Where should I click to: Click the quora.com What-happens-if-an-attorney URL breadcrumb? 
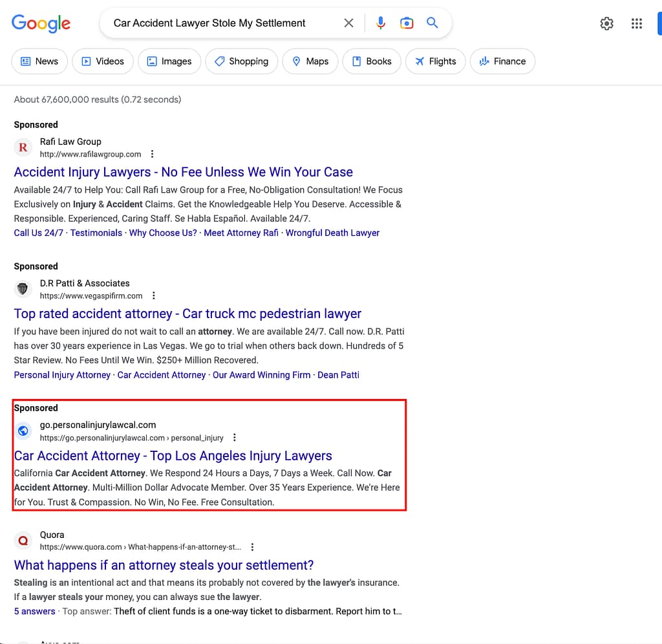140,547
